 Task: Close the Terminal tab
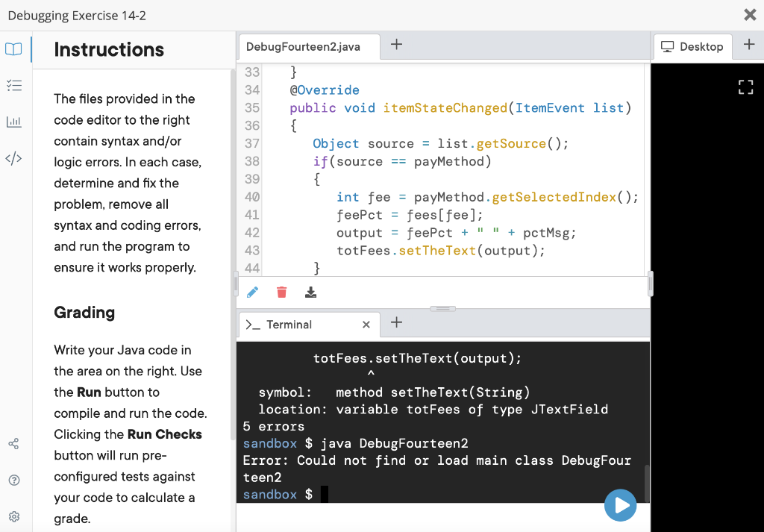click(x=366, y=325)
